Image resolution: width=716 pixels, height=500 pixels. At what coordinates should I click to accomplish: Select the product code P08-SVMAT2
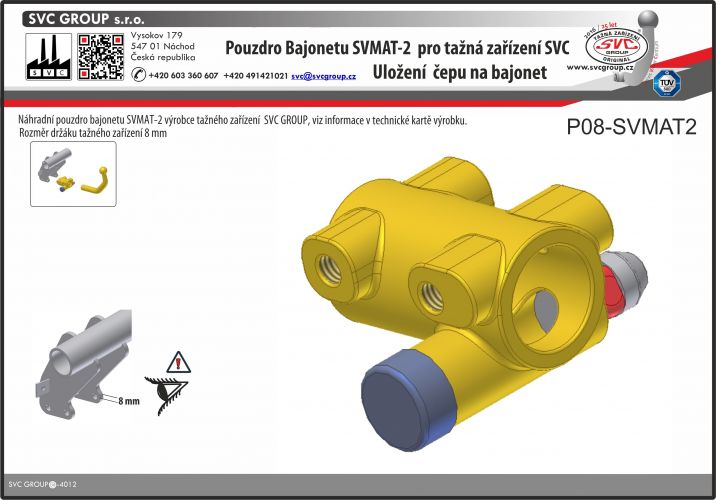click(x=632, y=127)
